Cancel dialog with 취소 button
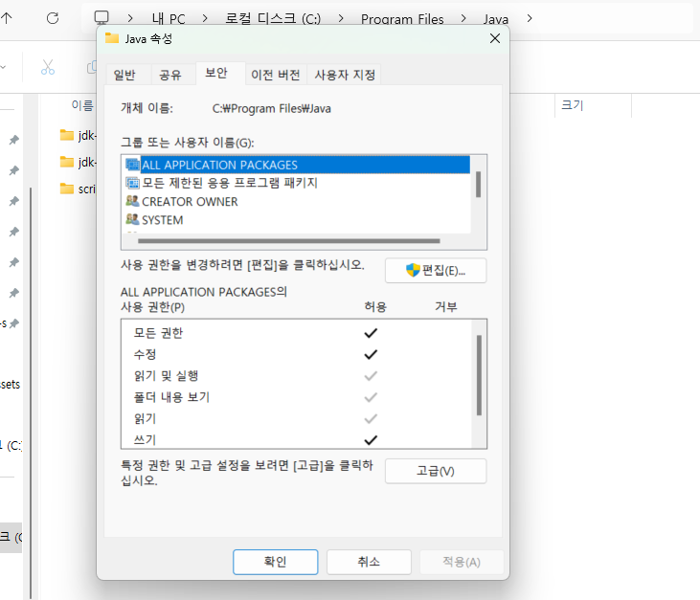Image resolution: width=700 pixels, height=600 pixels. [x=369, y=562]
